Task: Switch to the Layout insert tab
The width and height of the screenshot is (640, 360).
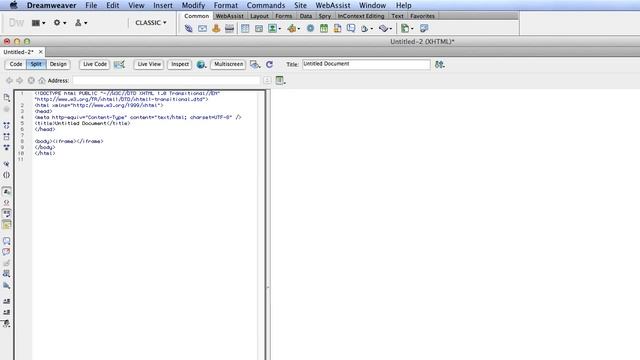Action: [259, 16]
